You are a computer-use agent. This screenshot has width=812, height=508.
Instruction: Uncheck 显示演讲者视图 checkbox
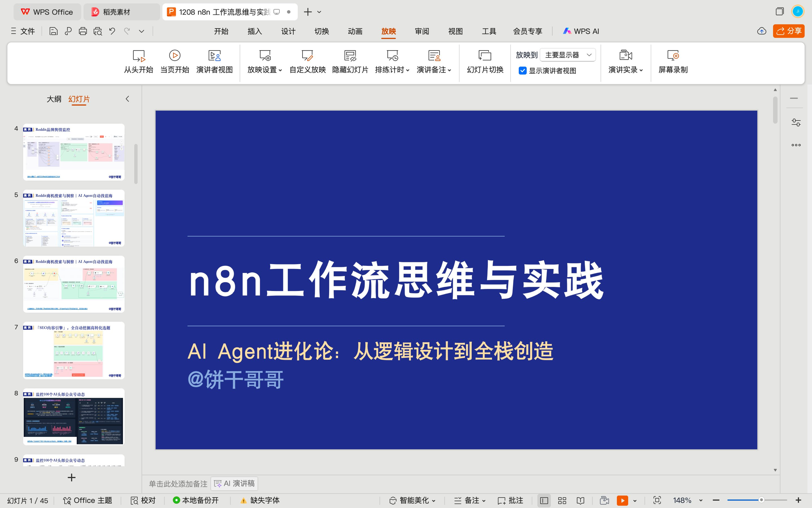523,70
